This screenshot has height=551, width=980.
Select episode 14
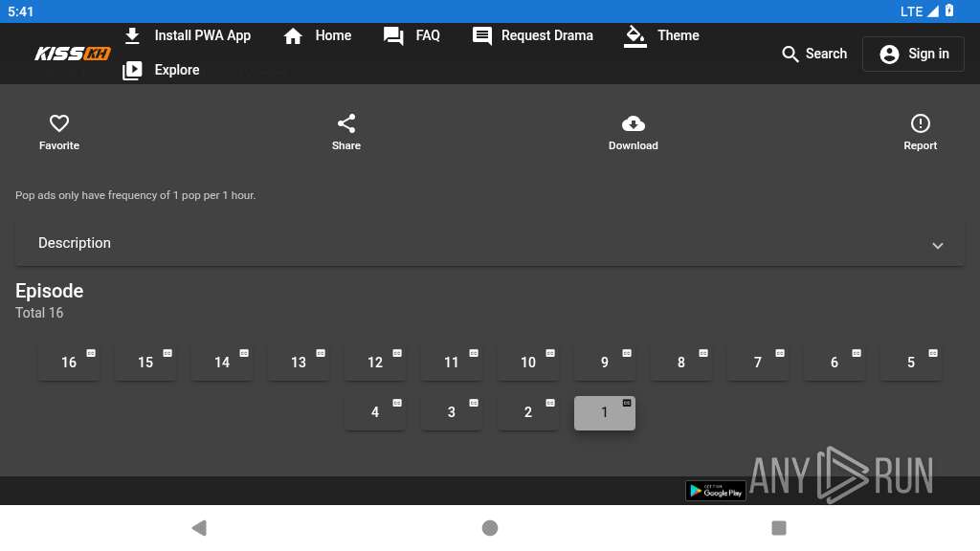(x=222, y=363)
